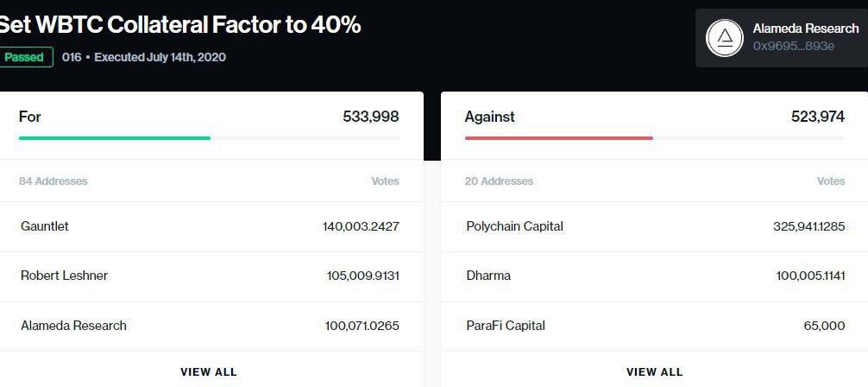Click the Executed July 14th, 2020 text
Viewport: 868px width, 387px height.
click(x=160, y=57)
